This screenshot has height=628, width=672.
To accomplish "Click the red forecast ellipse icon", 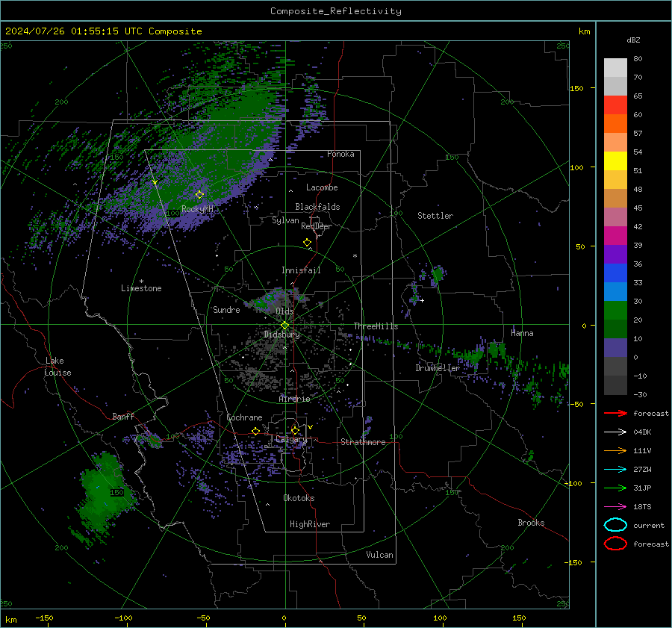I will (615, 544).
